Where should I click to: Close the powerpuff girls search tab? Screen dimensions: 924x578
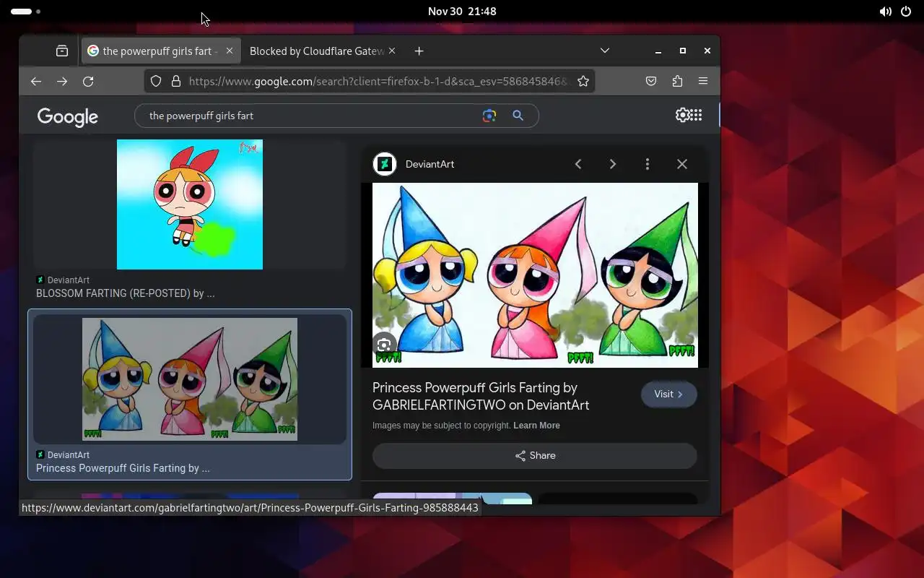click(x=230, y=51)
